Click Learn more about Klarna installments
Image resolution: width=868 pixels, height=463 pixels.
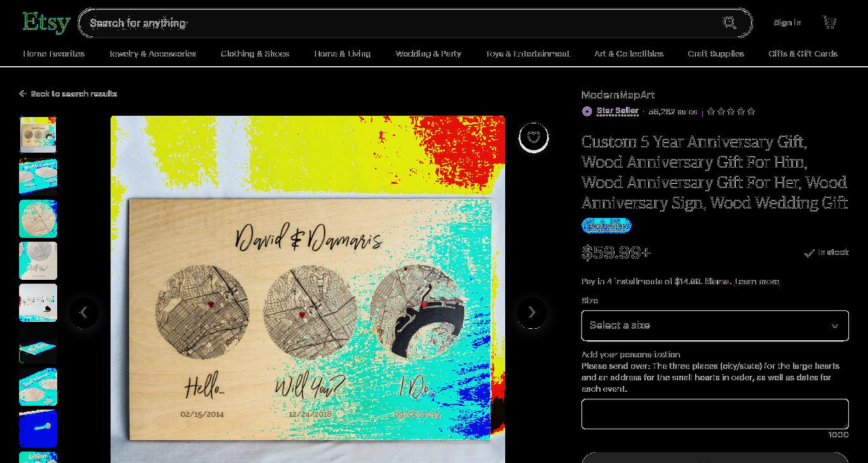click(757, 281)
